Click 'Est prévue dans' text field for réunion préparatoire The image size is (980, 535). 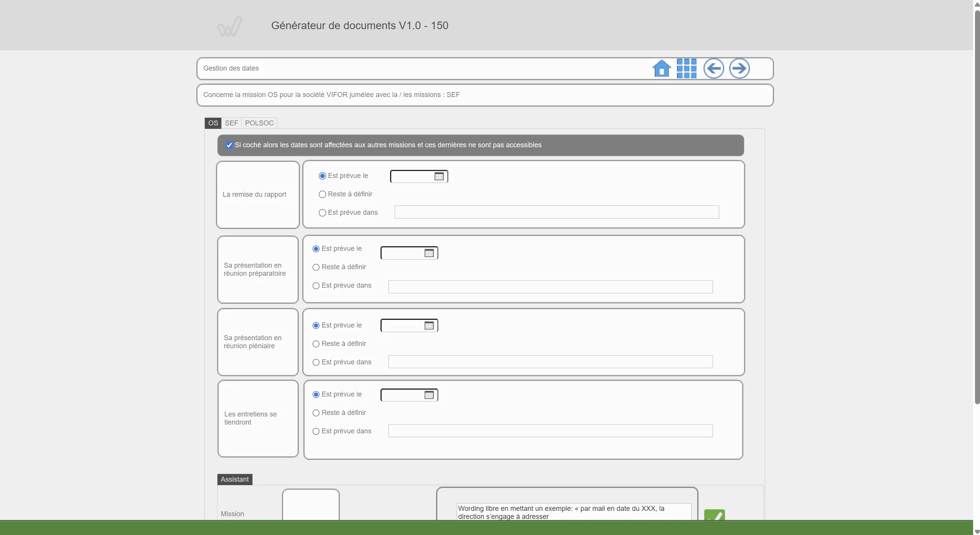550,287
